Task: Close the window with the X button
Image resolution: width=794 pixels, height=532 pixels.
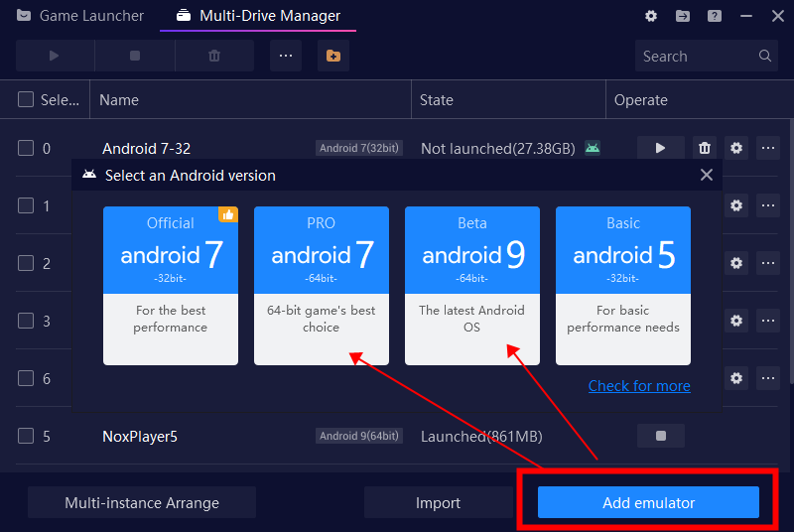Action: pyautogui.click(x=778, y=16)
